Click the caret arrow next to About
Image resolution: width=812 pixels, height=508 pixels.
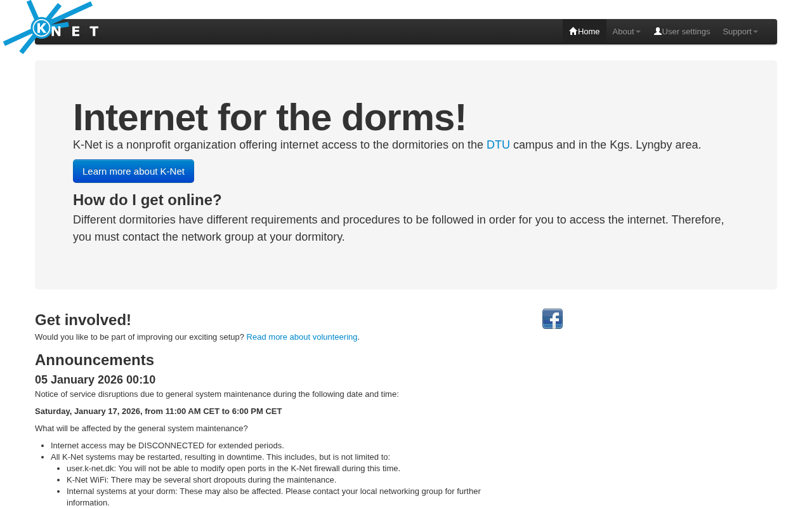tap(638, 32)
